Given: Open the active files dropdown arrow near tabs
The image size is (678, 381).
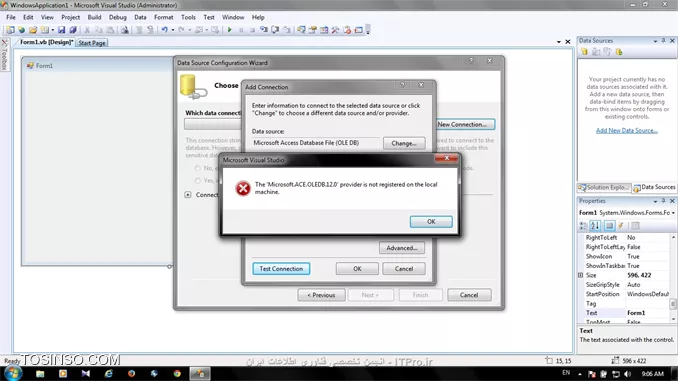Looking at the screenshot, I should (559, 42).
